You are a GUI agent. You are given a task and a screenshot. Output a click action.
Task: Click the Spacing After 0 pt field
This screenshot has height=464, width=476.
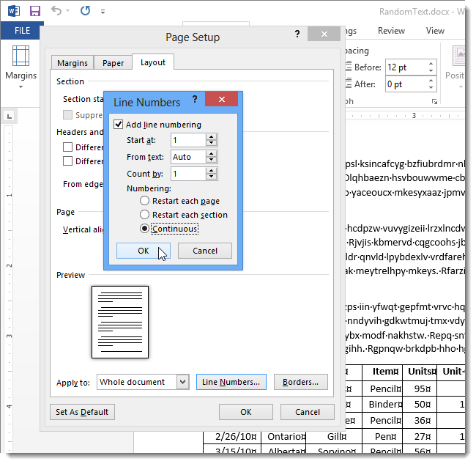406,84
